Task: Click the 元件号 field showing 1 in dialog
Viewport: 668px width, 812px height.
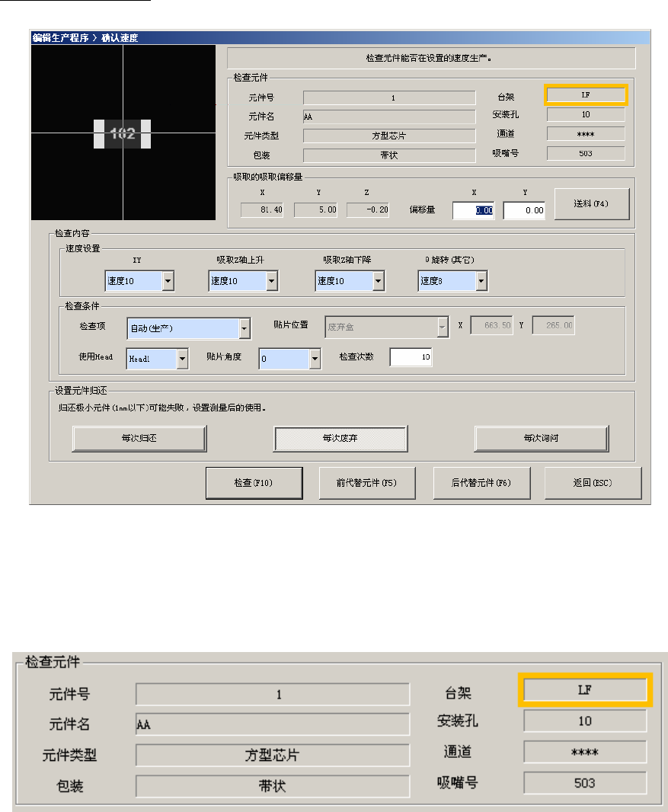Action: click(x=389, y=98)
